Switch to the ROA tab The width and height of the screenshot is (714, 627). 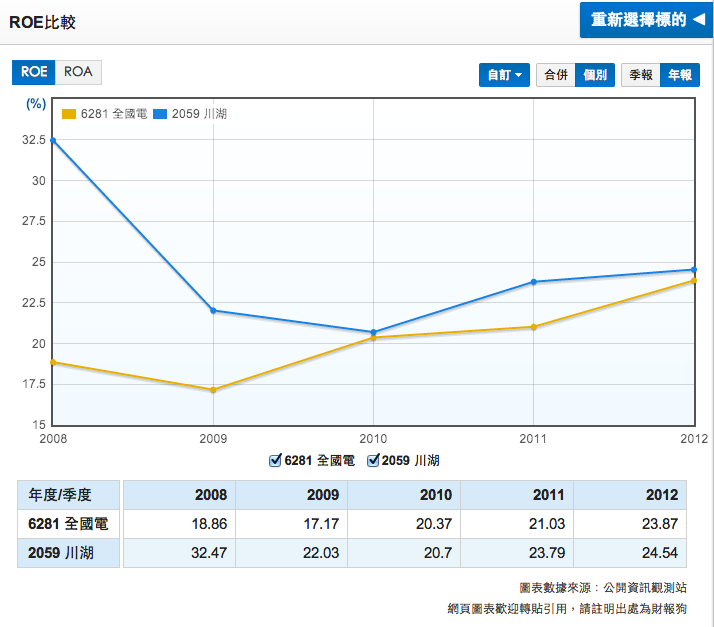[x=78, y=72]
